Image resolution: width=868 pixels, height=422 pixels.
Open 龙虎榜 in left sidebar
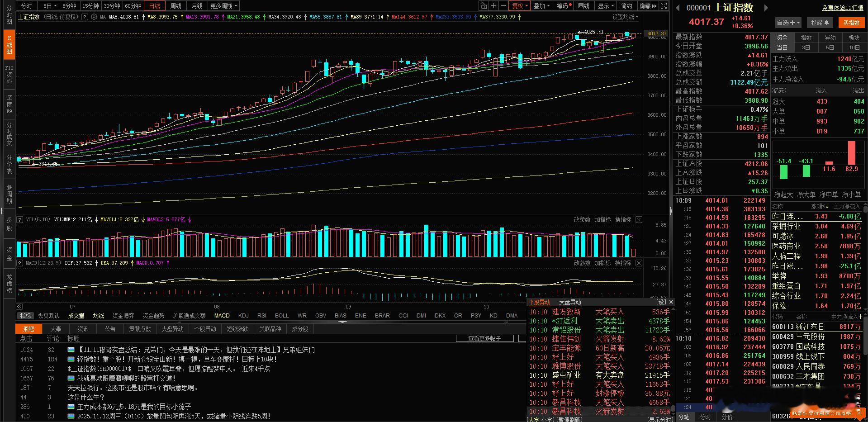(x=9, y=284)
